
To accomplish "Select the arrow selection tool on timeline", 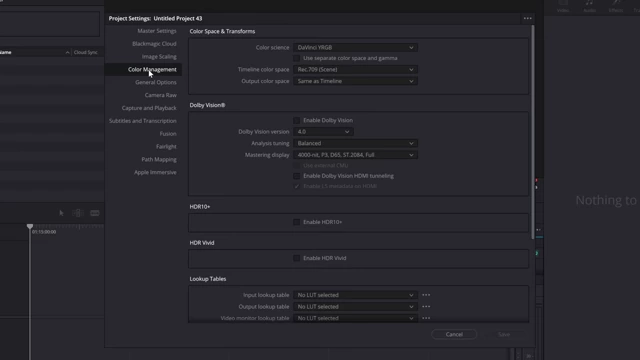I will click(x=61, y=213).
